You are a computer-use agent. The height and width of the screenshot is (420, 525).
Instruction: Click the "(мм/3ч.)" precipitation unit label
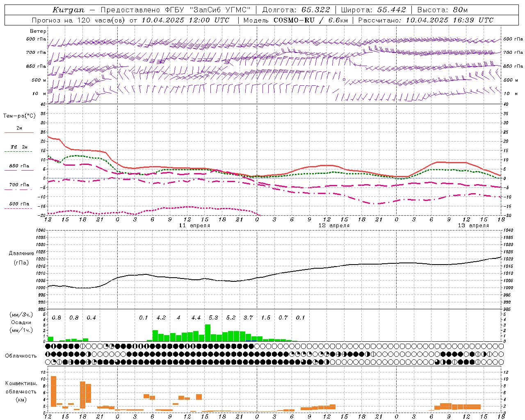tap(21, 315)
